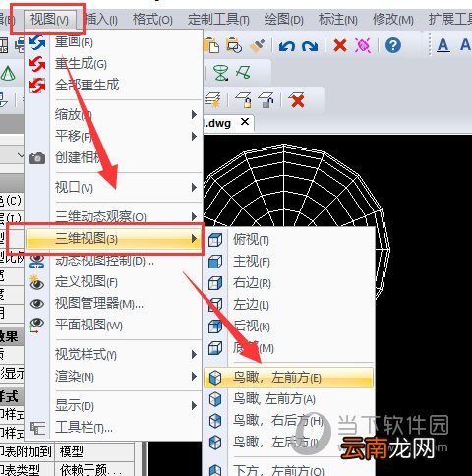Click the front view cube icon
Viewport: 472px width, 476px height.
[215, 262]
